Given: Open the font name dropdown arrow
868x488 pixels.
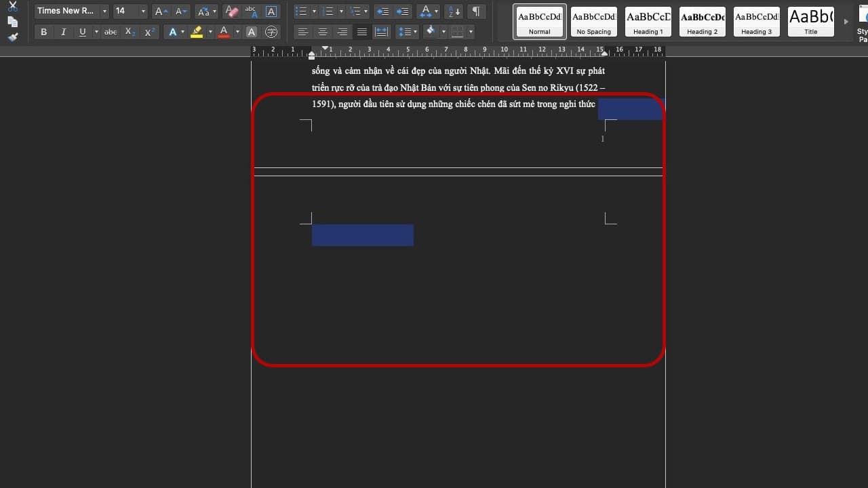Looking at the screenshot, I should [x=104, y=12].
